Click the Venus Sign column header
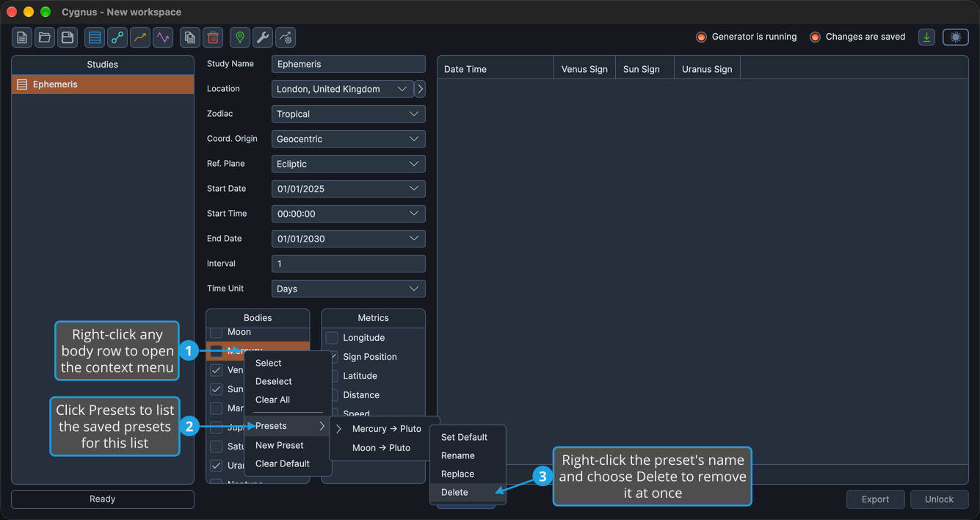The width and height of the screenshot is (980, 520). tap(584, 69)
